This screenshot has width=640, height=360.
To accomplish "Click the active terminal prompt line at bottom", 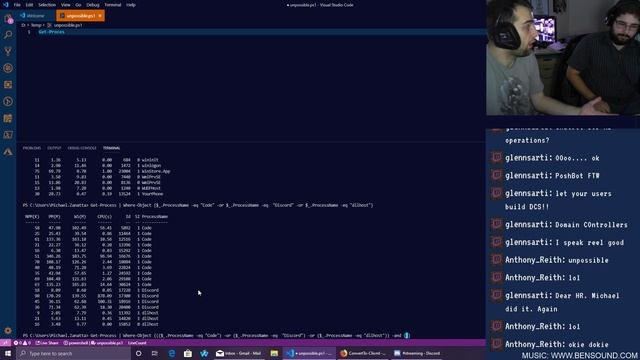I will [x=216, y=335].
